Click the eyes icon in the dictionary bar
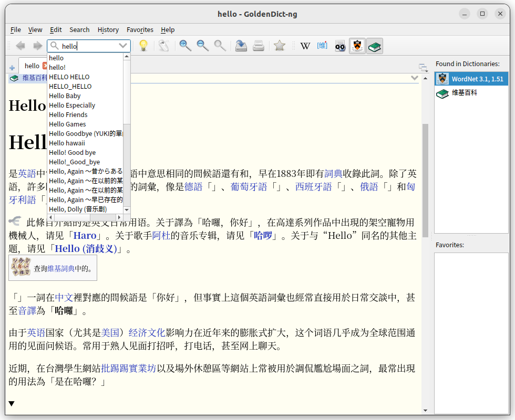 pos(340,46)
